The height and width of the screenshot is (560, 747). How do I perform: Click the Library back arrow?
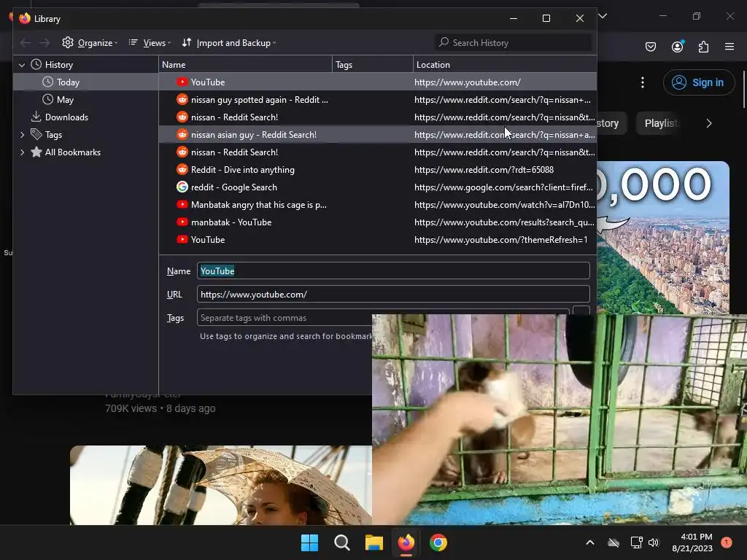click(26, 43)
